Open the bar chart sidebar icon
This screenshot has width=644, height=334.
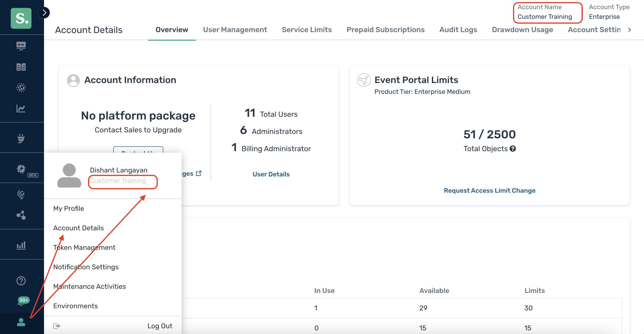click(21, 245)
